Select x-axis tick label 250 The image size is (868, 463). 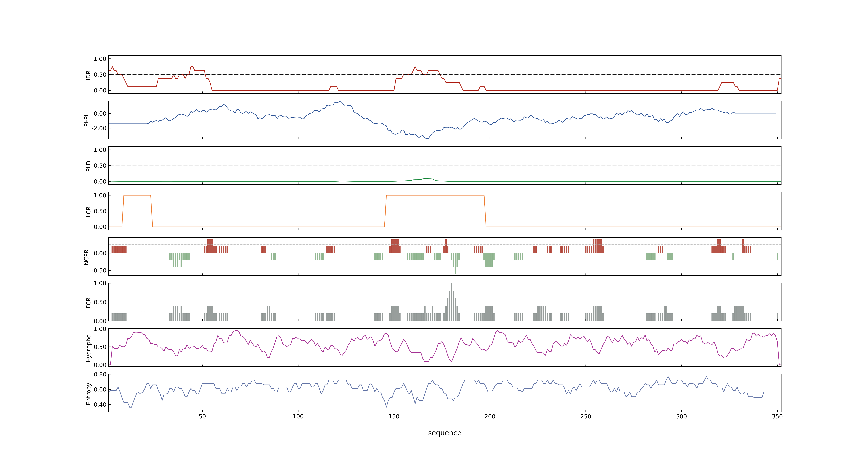tap(586, 416)
